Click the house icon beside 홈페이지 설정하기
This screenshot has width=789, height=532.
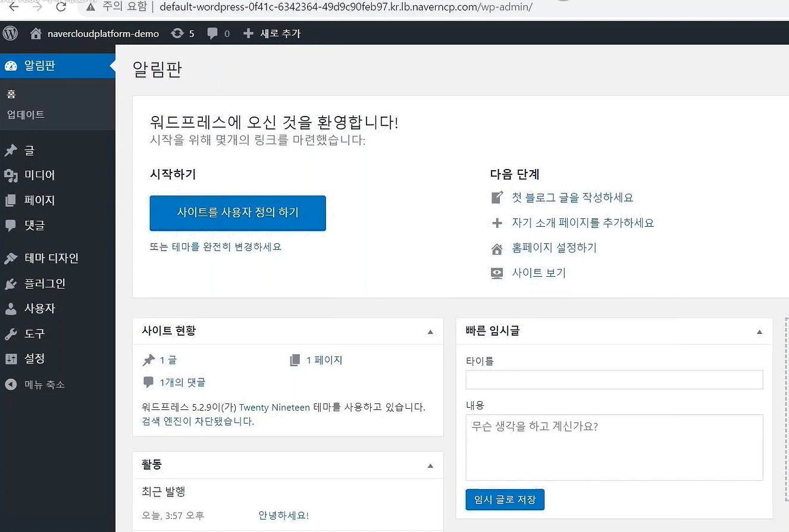[497, 248]
